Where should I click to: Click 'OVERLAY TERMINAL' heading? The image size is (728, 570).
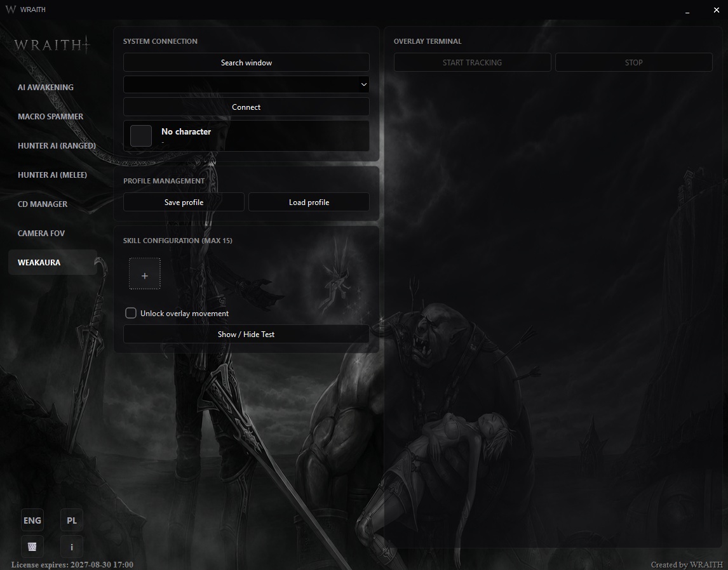tap(428, 41)
